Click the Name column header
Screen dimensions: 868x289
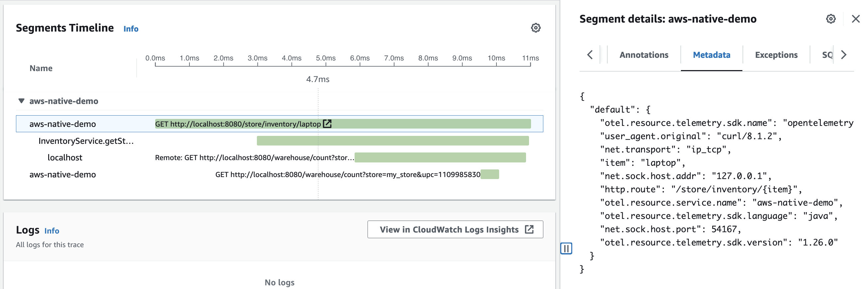point(41,68)
